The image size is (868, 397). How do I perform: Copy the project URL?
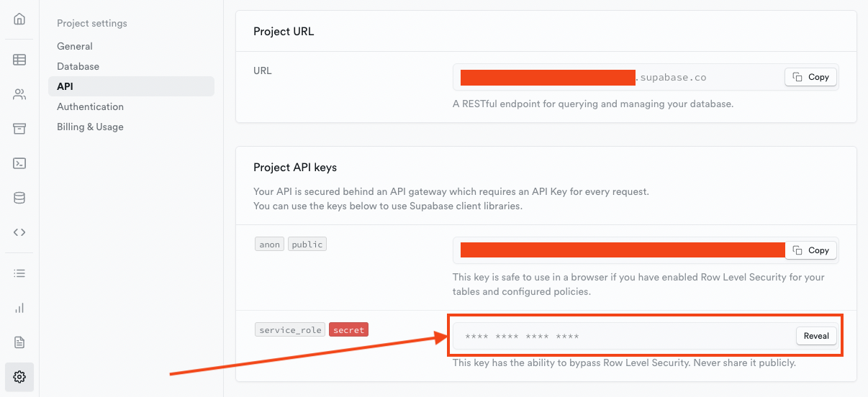coord(810,77)
